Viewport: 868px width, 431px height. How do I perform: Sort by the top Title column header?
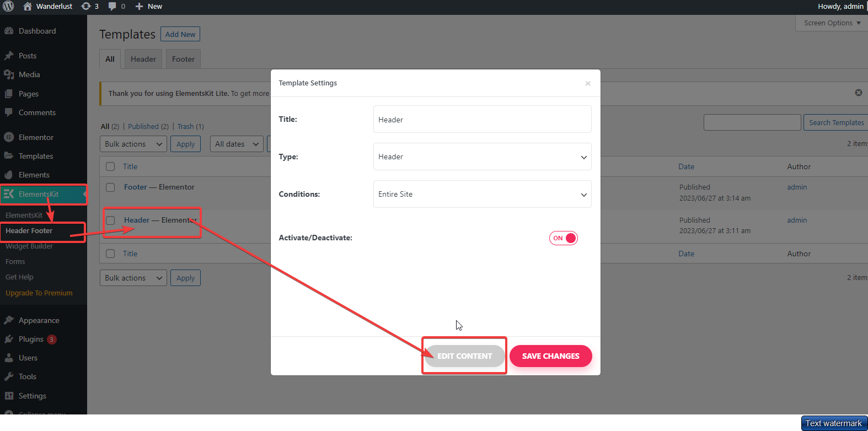(130, 166)
